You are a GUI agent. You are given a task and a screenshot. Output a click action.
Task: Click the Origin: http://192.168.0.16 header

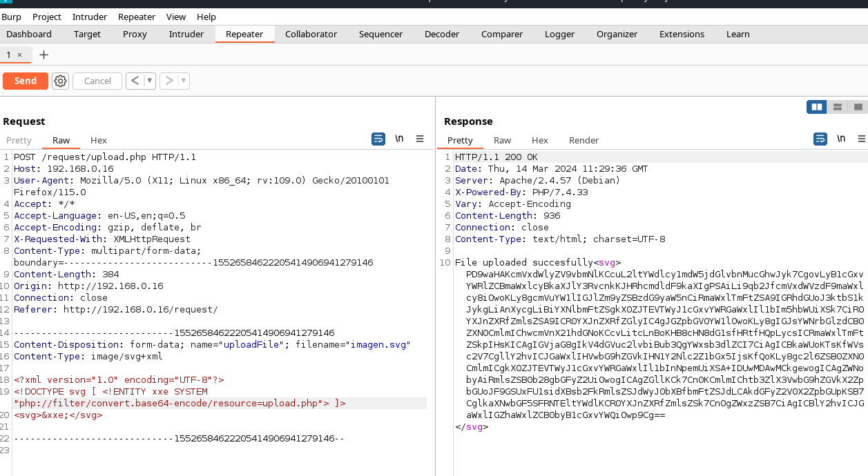click(x=88, y=286)
